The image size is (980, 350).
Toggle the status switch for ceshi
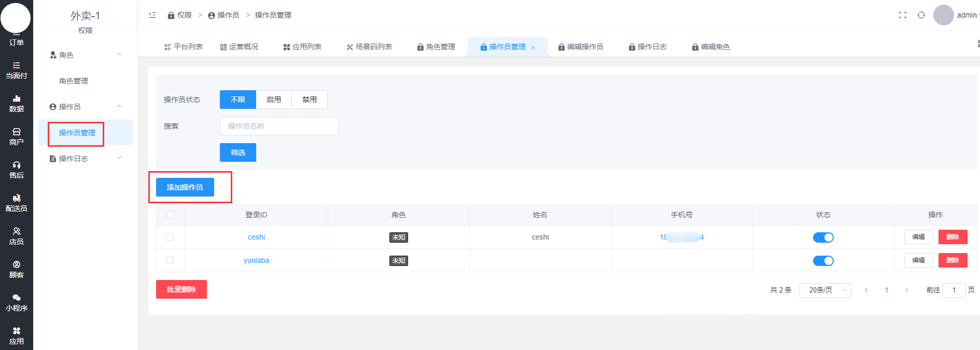(823, 237)
